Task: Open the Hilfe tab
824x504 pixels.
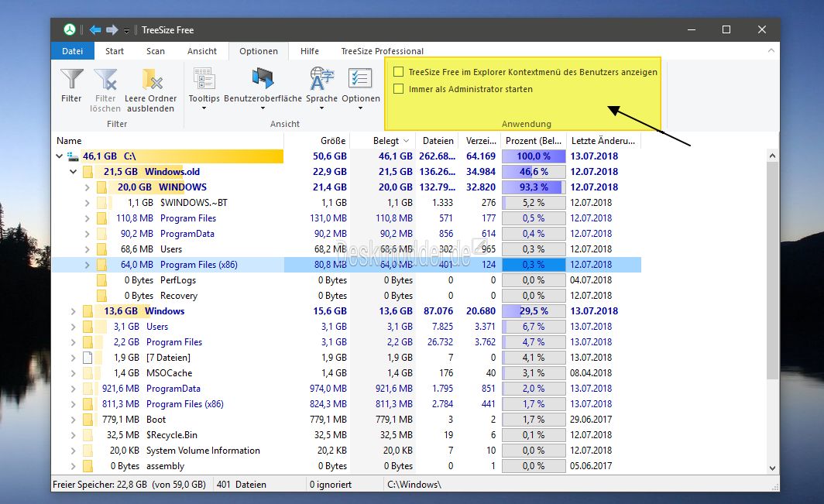Action: click(x=310, y=51)
